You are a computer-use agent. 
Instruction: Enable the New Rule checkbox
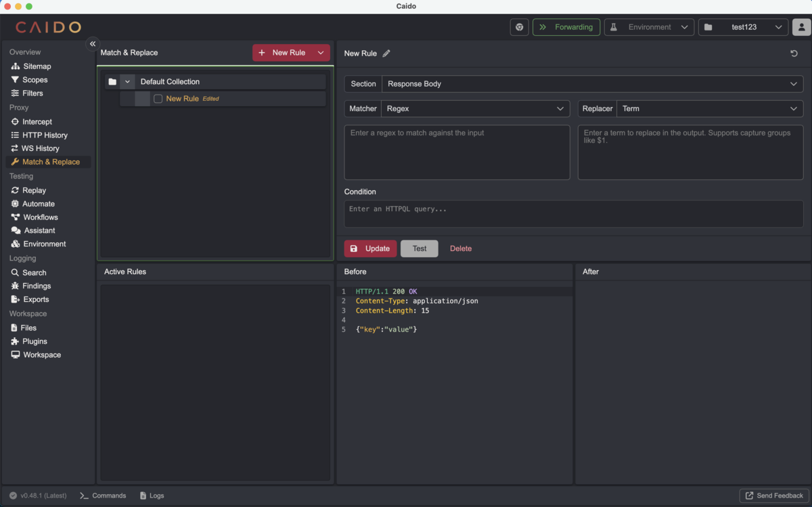tap(158, 99)
